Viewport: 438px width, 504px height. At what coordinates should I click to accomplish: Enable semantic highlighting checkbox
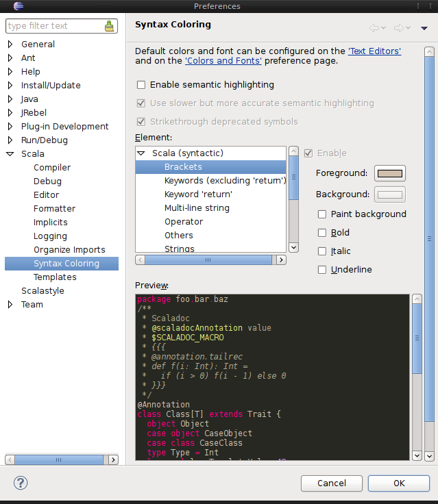click(141, 85)
